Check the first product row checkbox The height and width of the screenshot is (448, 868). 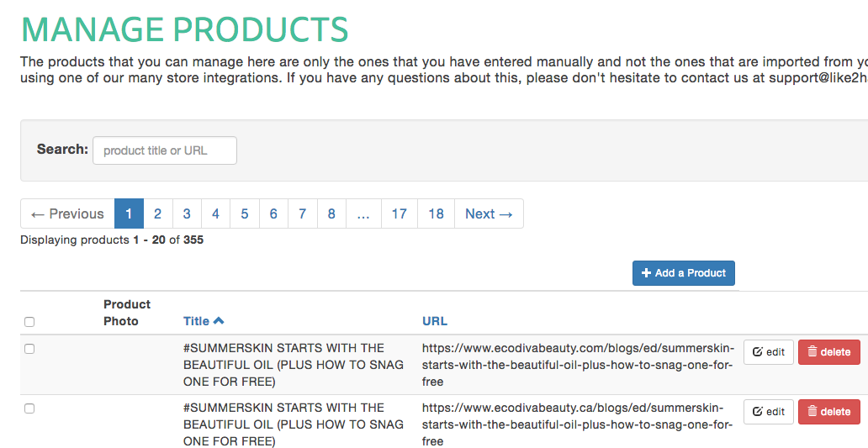pos(29,349)
